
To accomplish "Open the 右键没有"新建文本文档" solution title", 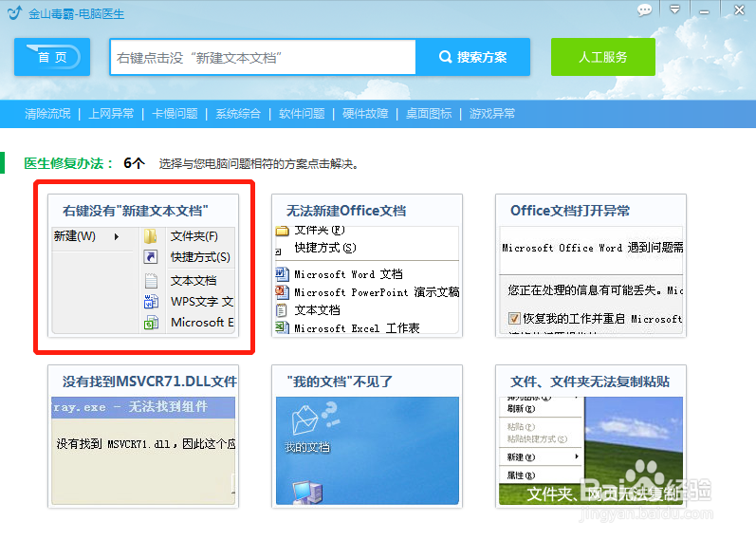I will click(x=136, y=211).
